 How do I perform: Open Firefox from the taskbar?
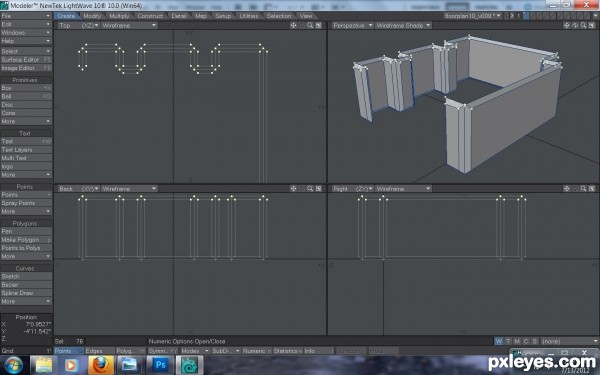[x=101, y=365]
